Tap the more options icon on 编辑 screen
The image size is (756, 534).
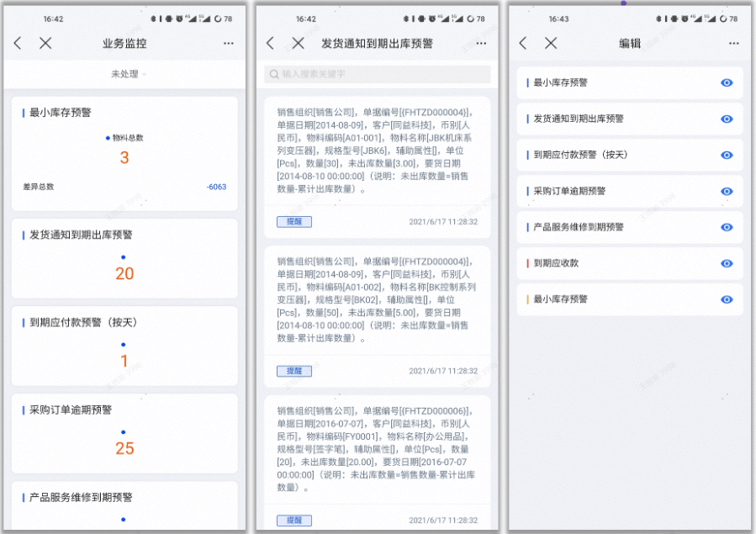point(734,43)
